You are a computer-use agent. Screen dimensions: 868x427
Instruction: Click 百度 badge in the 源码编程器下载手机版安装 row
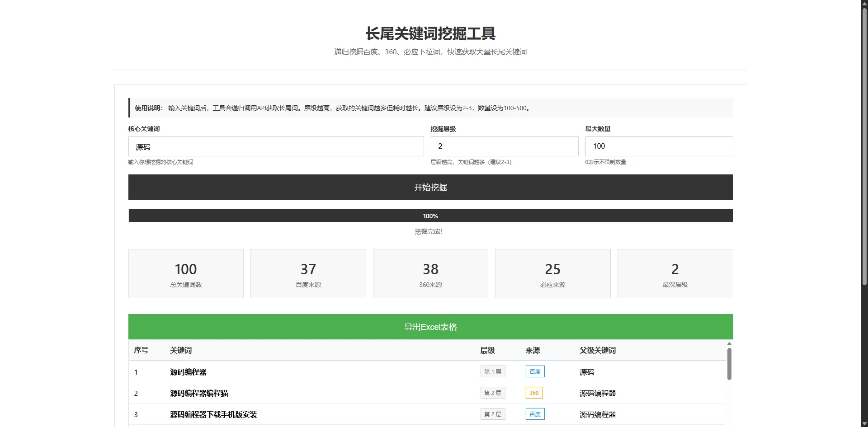coord(535,414)
